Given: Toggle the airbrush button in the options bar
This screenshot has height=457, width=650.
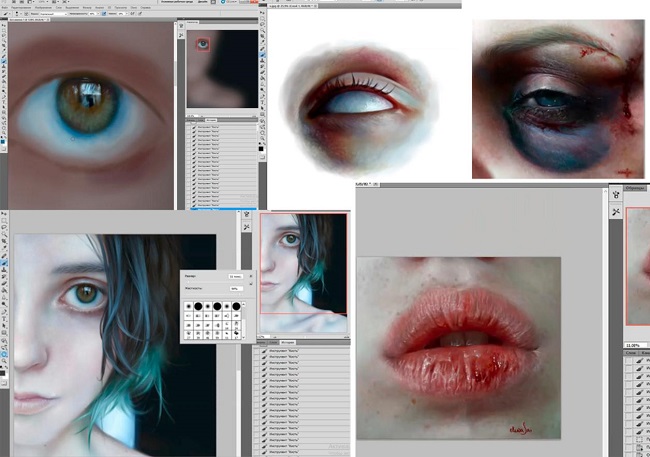Looking at the screenshot, I should click(133, 13).
